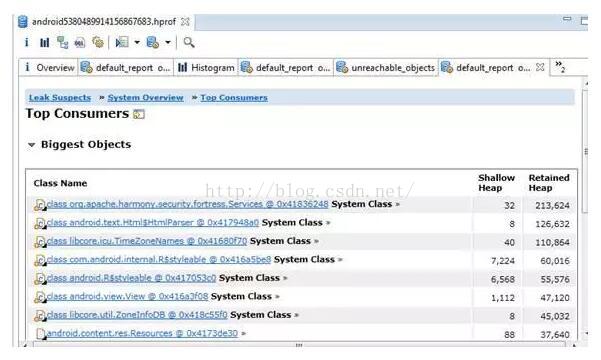Close the android hprof editor tab

pyautogui.click(x=185, y=22)
